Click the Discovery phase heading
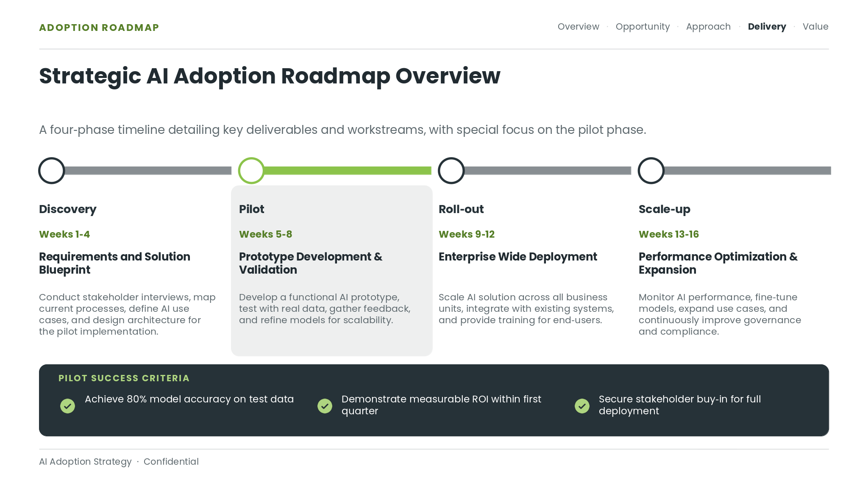The image size is (868, 488). [x=68, y=209]
